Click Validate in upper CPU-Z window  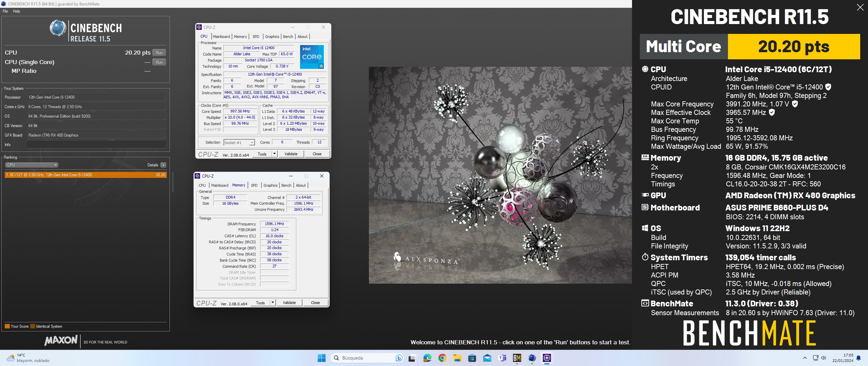tap(291, 154)
